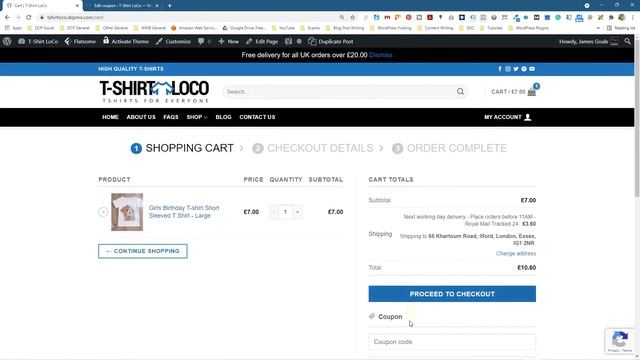Visit the Twitter social icon
Screen dimensions: 640x360
coord(516,69)
